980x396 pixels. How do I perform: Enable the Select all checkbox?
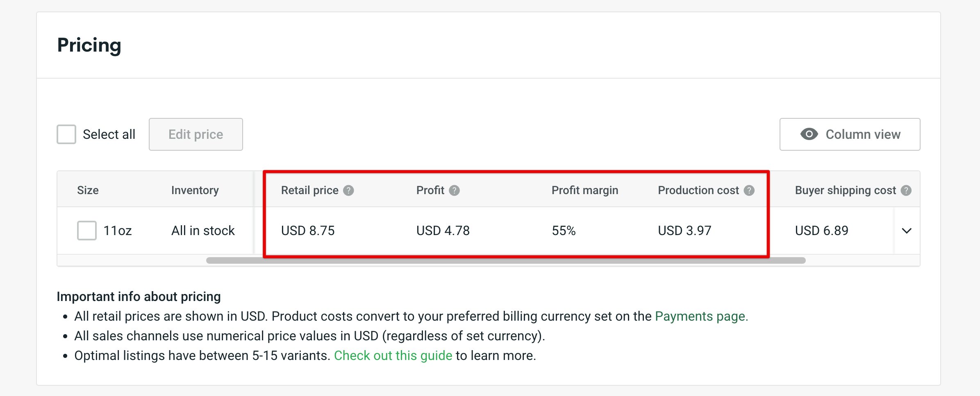coord(66,134)
